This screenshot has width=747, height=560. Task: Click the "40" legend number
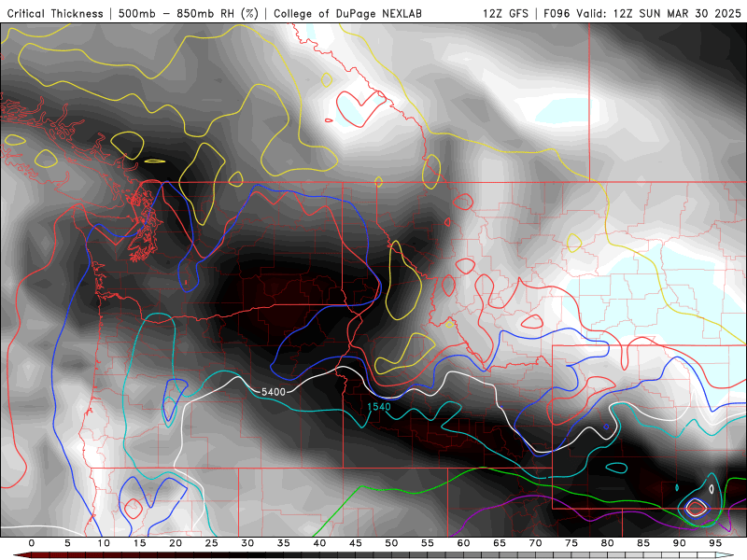coord(319,543)
